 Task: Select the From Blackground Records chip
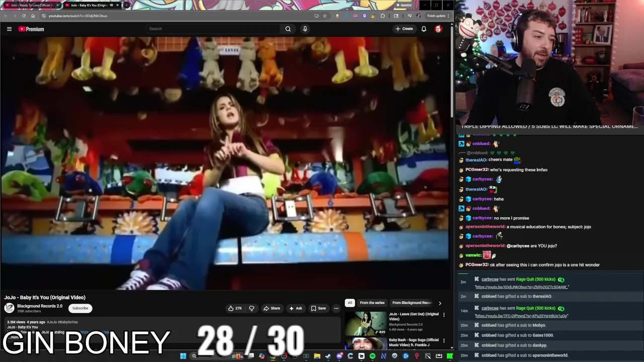point(412,303)
